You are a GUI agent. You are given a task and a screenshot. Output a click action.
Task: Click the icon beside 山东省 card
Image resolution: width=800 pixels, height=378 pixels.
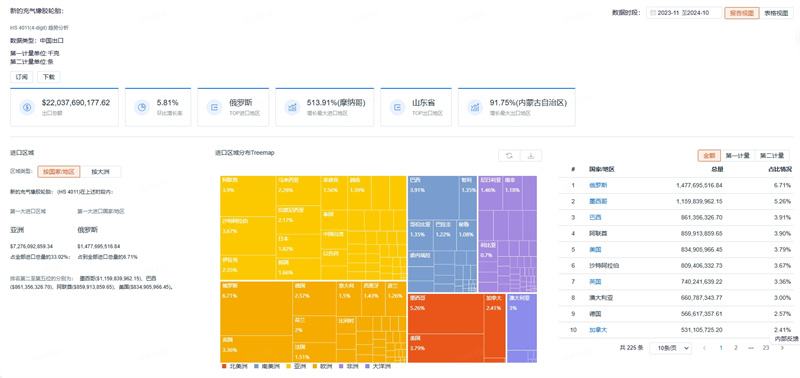pyautogui.click(x=397, y=107)
